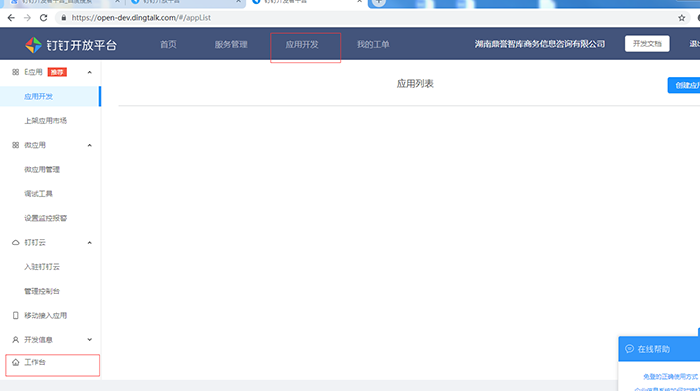Open 微应用管理 in the sidebar
Image resolution: width=700 pixels, height=391 pixels.
(x=42, y=170)
